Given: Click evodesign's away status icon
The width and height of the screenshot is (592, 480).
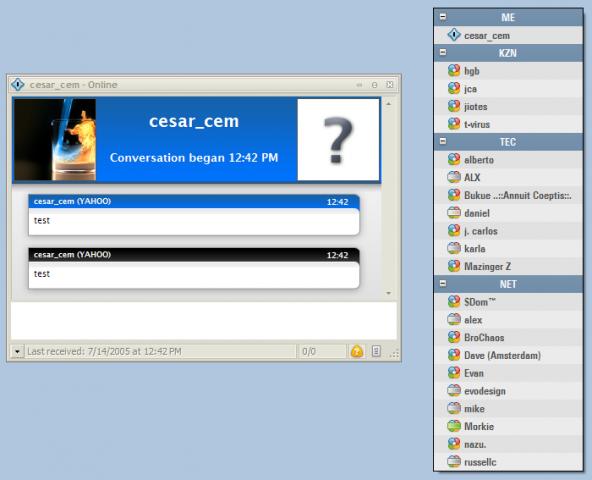Looking at the screenshot, I should click(x=453, y=390).
